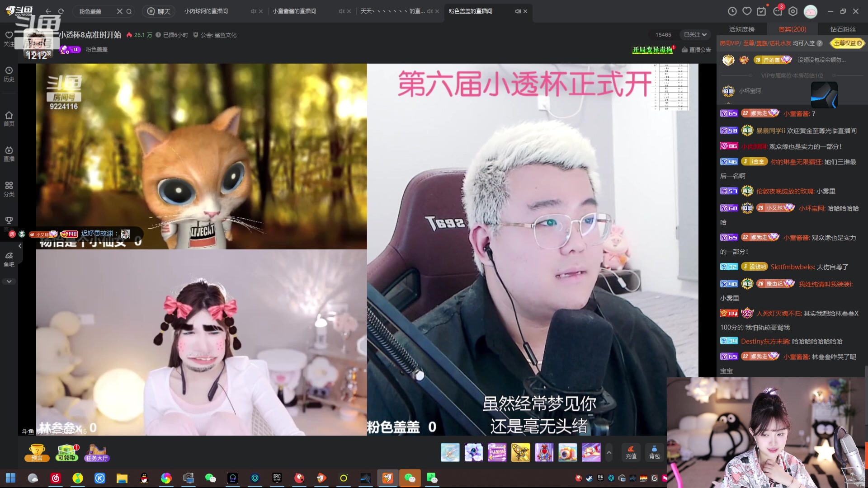The height and width of the screenshot is (488, 868).
Task: Open the 背包 backpack icon
Action: 654,452
